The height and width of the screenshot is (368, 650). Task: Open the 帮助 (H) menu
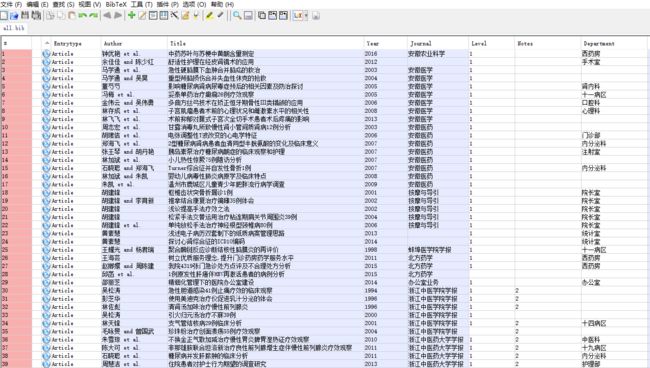(222, 4)
